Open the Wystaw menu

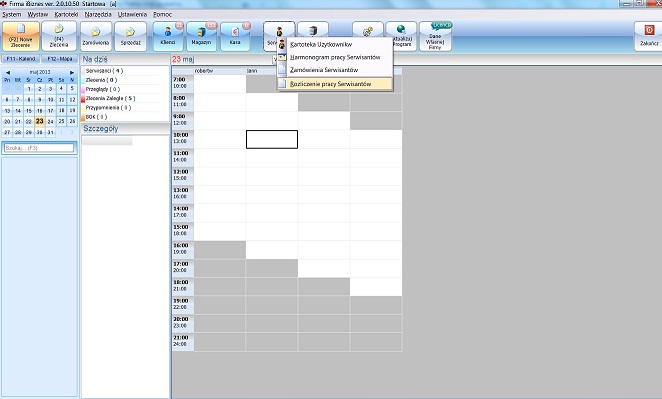(x=38, y=14)
